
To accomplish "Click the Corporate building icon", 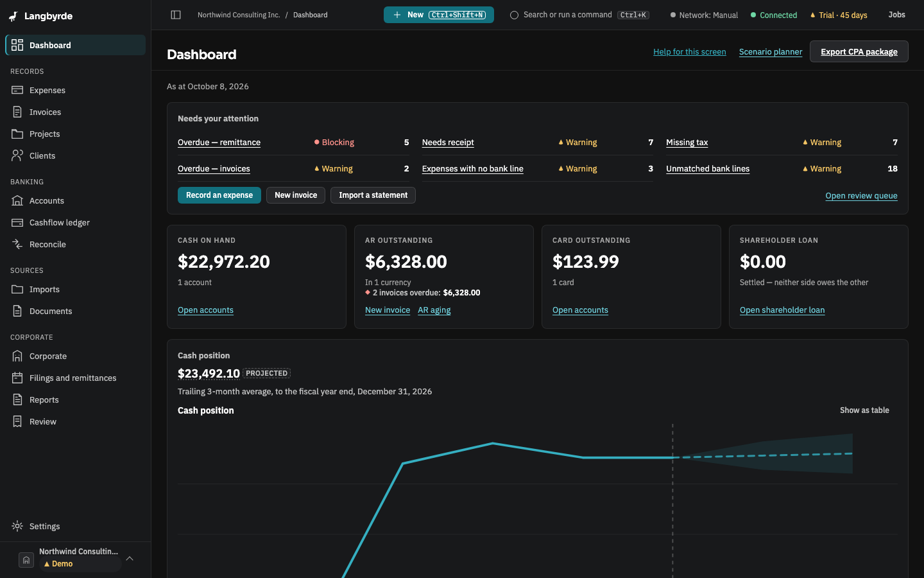I will click(17, 356).
